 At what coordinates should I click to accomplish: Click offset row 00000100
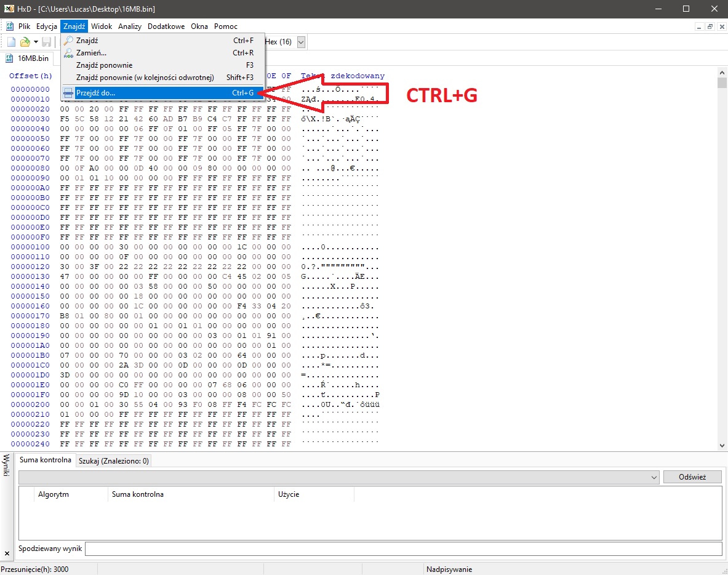30,247
